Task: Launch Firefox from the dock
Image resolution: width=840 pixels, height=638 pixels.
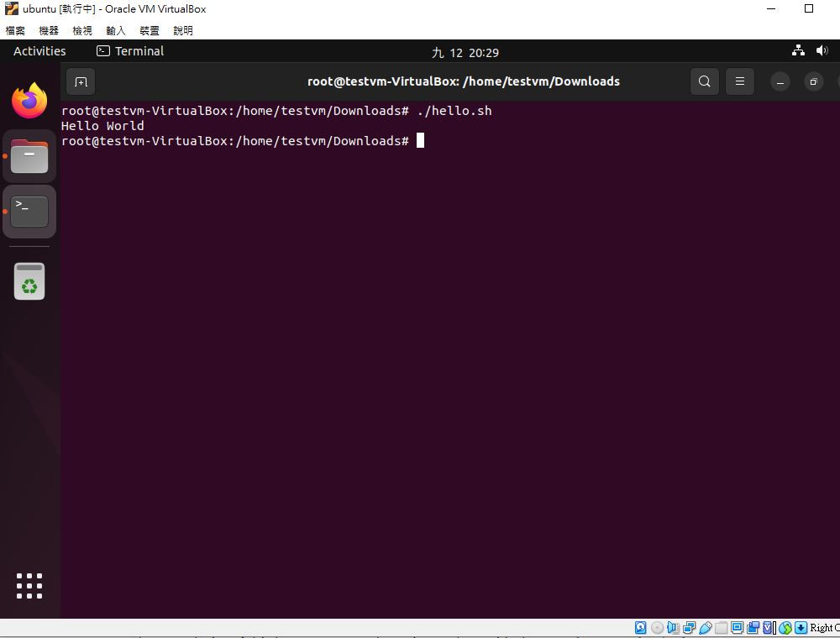Action: (29, 101)
